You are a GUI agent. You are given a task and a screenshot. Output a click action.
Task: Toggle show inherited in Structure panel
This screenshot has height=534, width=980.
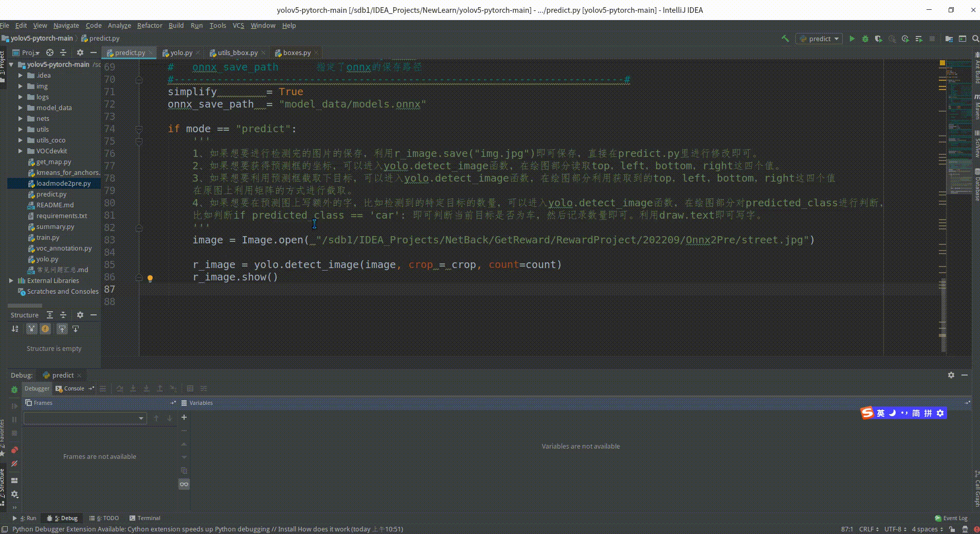(x=32, y=329)
